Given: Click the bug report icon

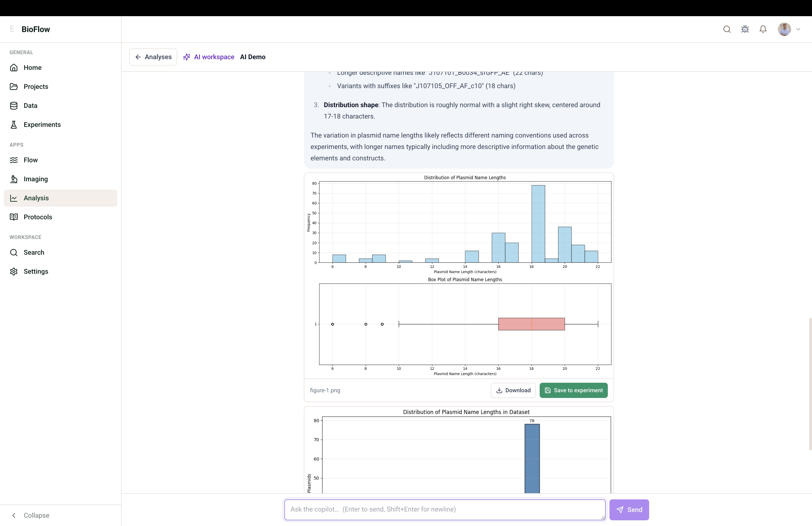Looking at the screenshot, I should tap(745, 29).
